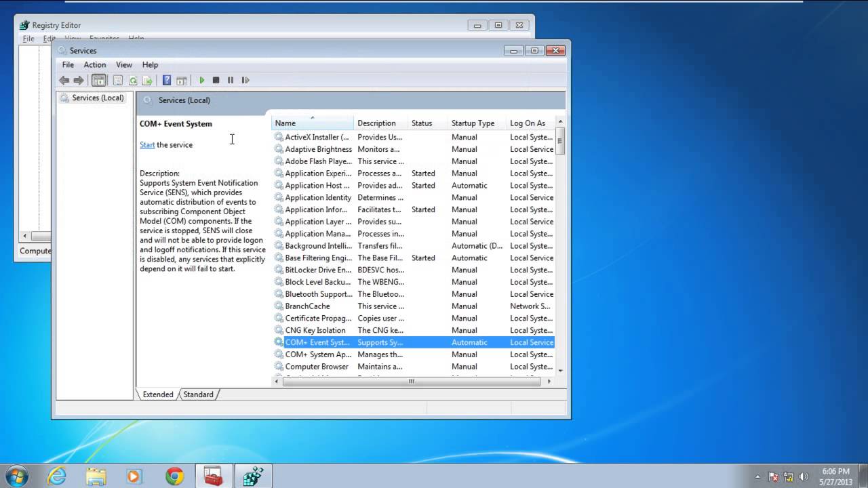Click the horizontal scrollbar thumb in services list
Viewport: 868px width, 488px height.
point(412,382)
